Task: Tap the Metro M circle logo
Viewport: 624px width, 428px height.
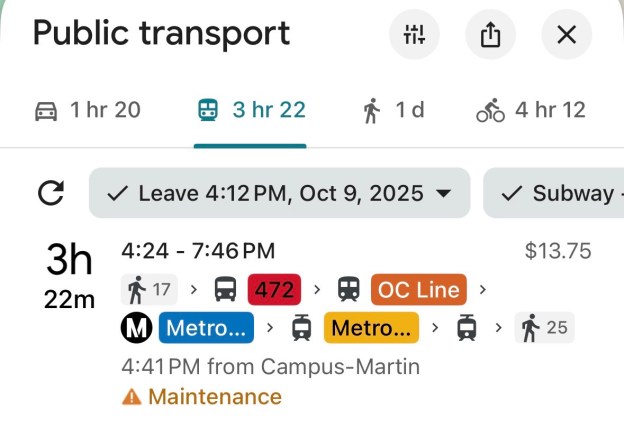Action: [x=135, y=328]
